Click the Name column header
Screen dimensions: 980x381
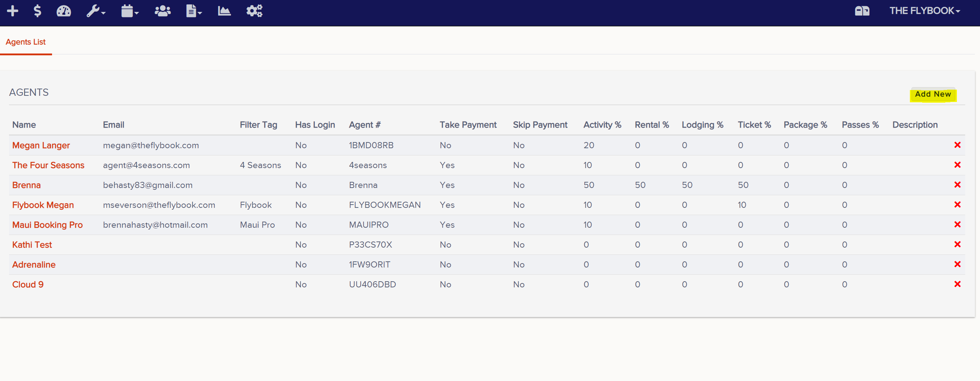tap(24, 125)
